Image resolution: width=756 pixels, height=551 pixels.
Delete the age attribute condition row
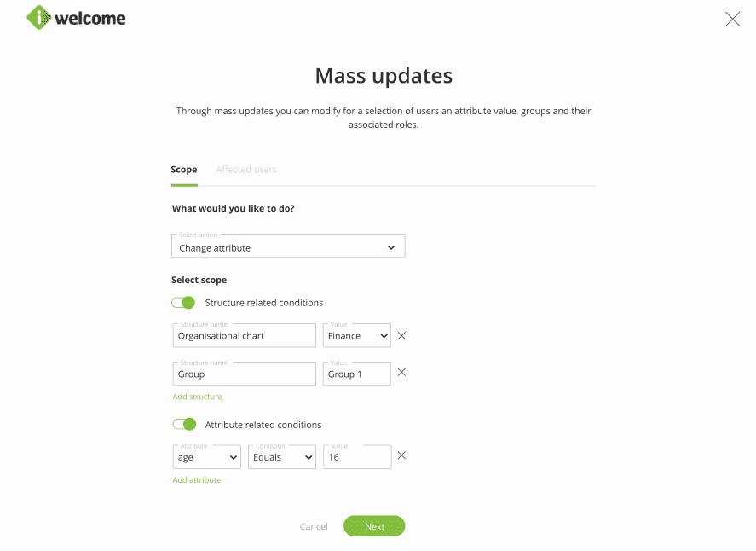coord(401,455)
